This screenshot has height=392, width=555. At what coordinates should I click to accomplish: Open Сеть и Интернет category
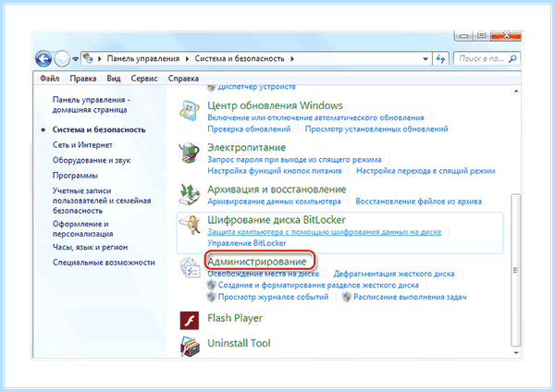(82, 145)
